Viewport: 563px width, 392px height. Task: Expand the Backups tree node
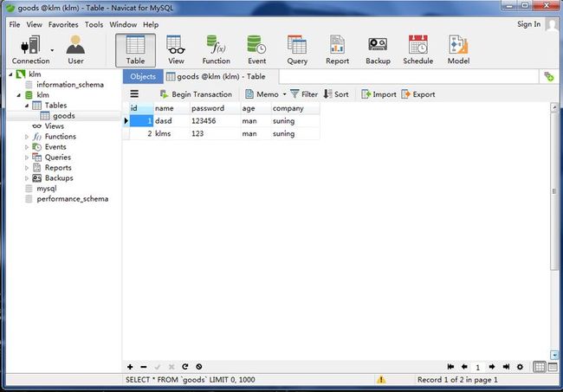pyautogui.click(x=27, y=178)
